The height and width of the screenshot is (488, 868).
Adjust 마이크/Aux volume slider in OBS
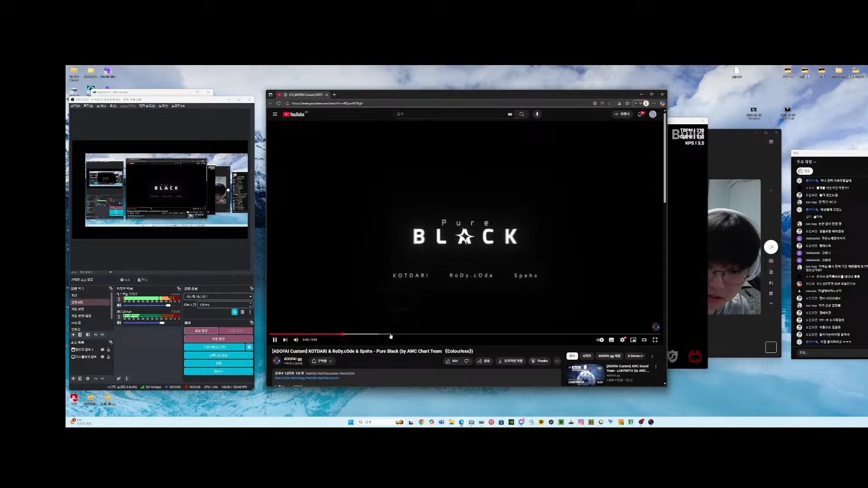coord(151,323)
